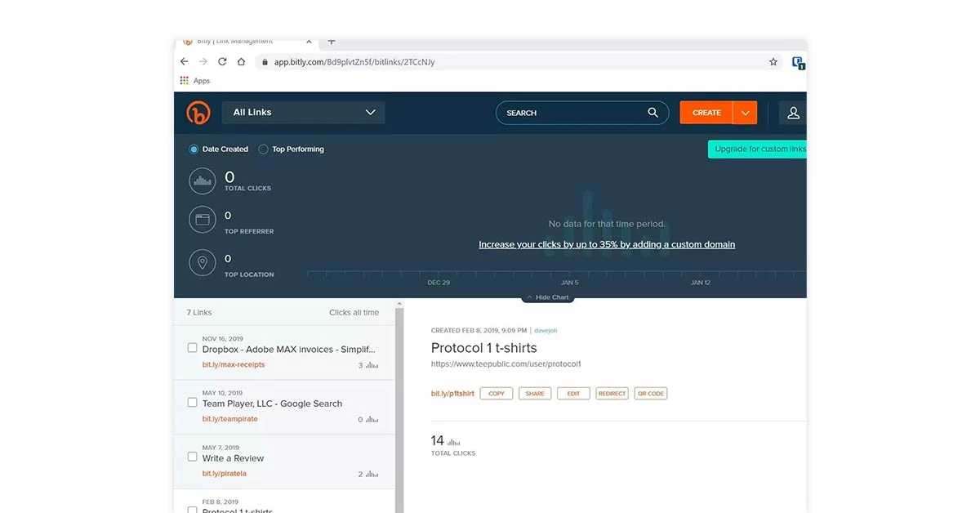This screenshot has height=513, width=980.
Task: Click the QR CODE button
Action: click(x=651, y=394)
